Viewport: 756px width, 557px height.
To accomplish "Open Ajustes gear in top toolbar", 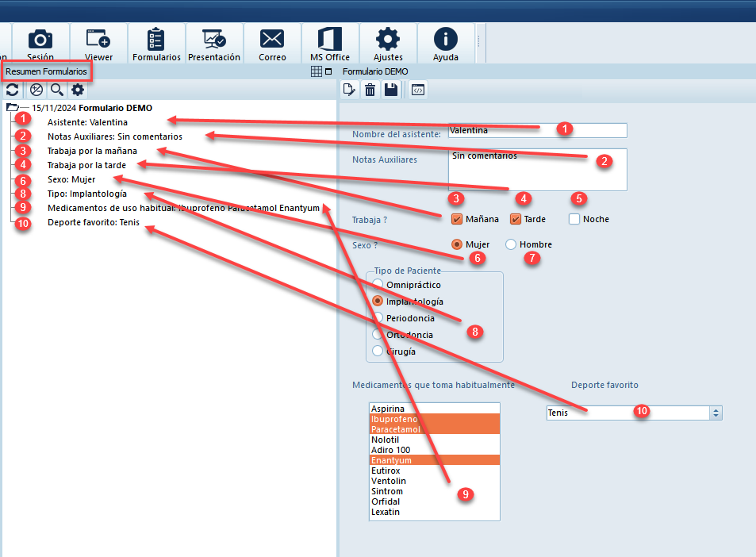I will coord(387,43).
